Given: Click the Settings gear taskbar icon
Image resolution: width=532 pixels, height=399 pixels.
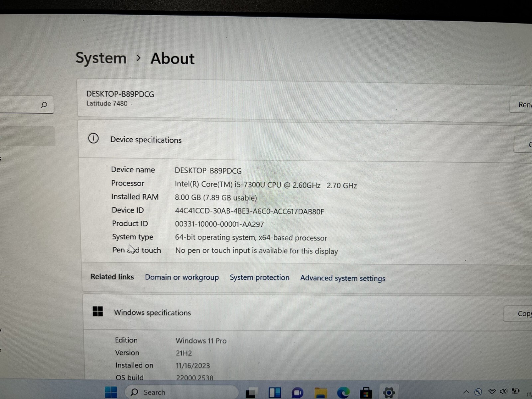Looking at the screenshot, I should (388, 393).
